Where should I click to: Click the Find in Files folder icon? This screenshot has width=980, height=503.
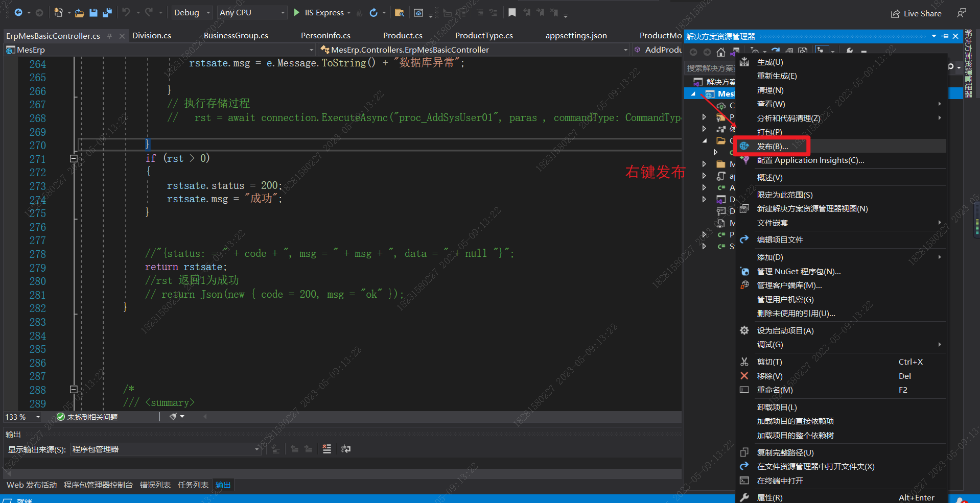pos(400,13)
